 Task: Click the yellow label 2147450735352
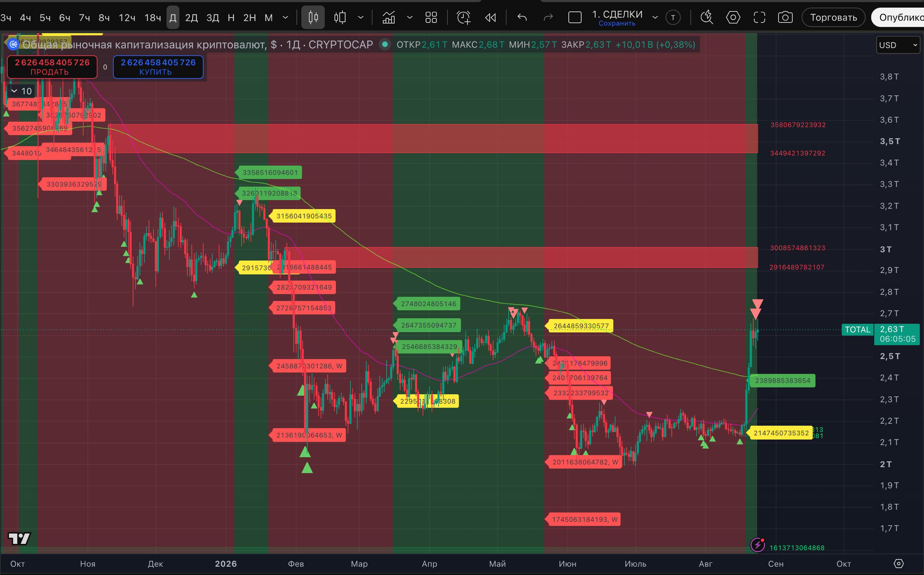[x=780, y=433]
